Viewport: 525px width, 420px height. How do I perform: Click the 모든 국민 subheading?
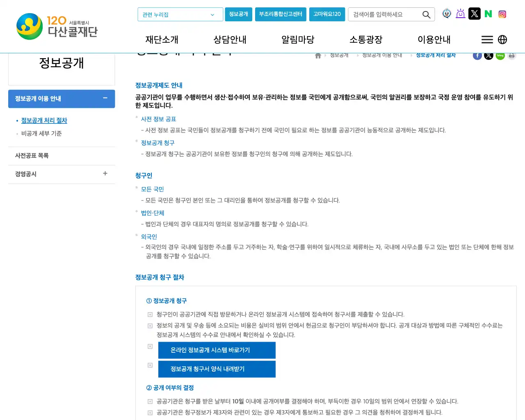click(153, 189)
